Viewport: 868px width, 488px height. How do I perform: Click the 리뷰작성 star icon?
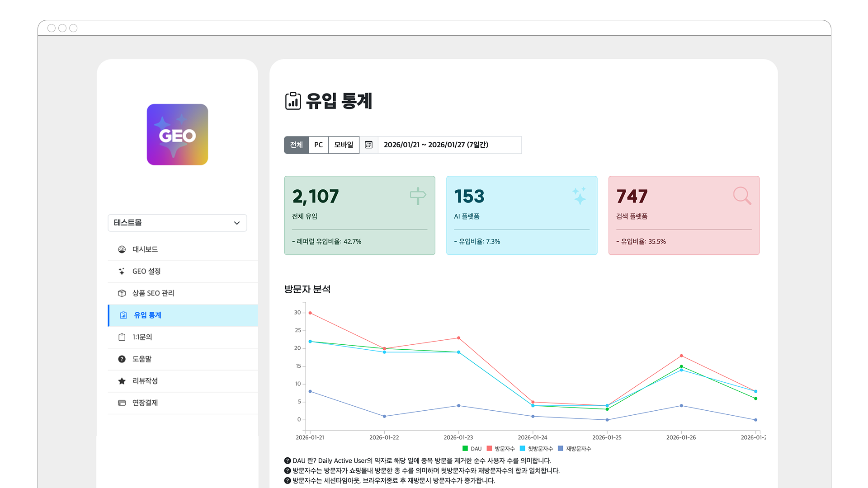click(x=122, y=381)
